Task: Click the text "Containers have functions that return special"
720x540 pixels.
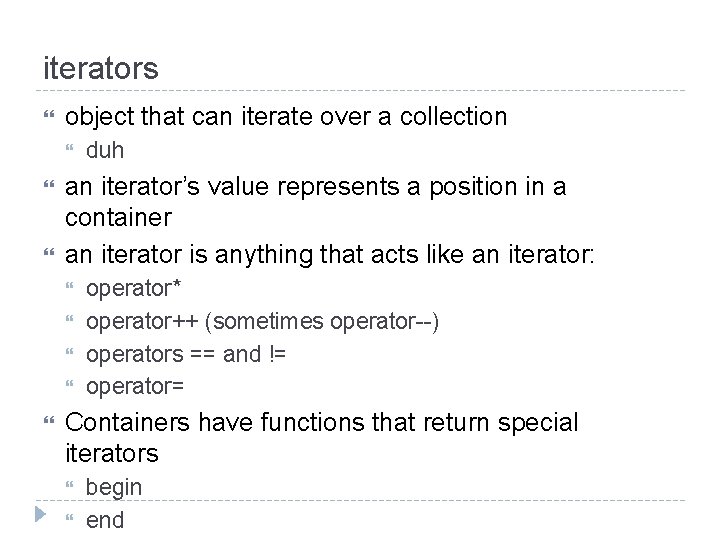Action: click(x=321, y=423)
